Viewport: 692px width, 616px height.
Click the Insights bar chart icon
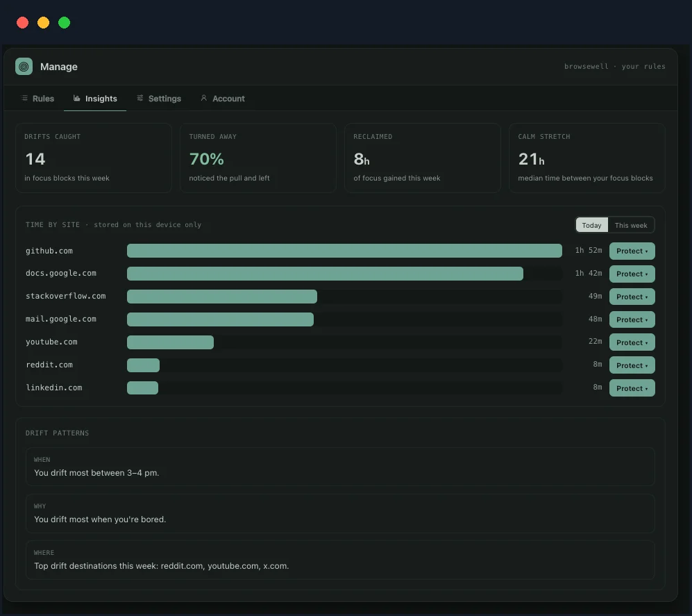(77, 98)
